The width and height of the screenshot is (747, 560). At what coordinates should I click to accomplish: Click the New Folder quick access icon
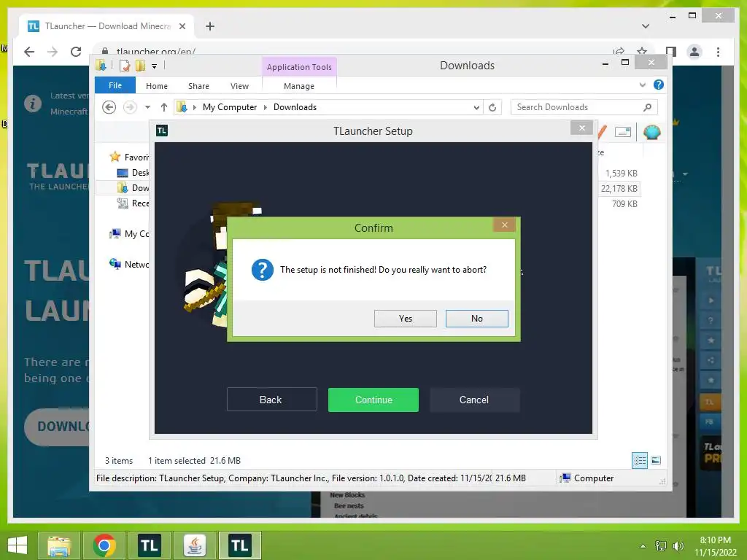(x=140, y=65)
